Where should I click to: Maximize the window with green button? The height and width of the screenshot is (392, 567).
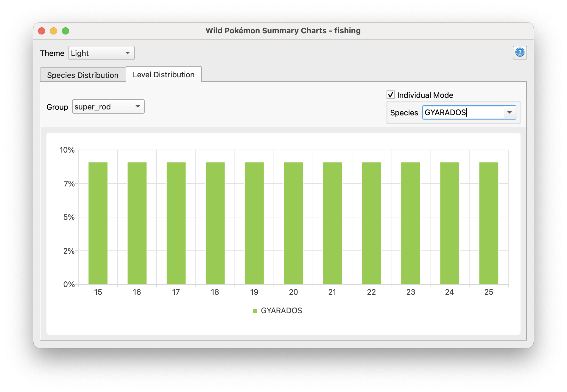tap(66, 31)
